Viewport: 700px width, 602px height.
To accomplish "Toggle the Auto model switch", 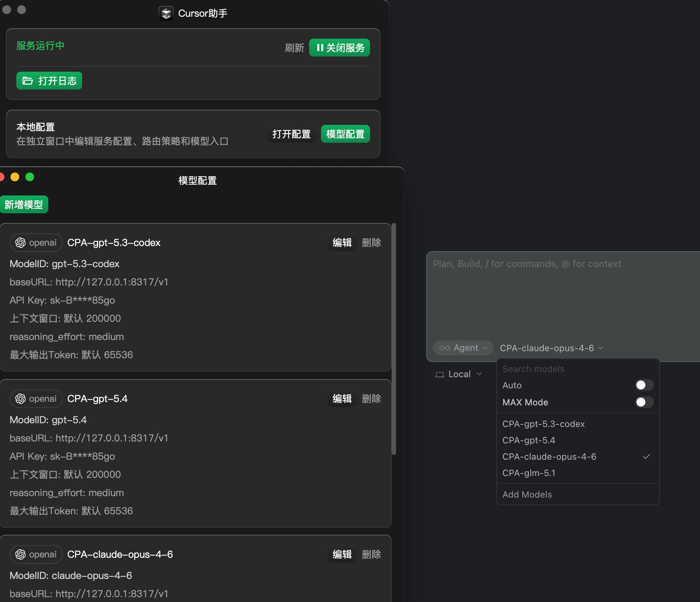I will click(x=644, y=385).
